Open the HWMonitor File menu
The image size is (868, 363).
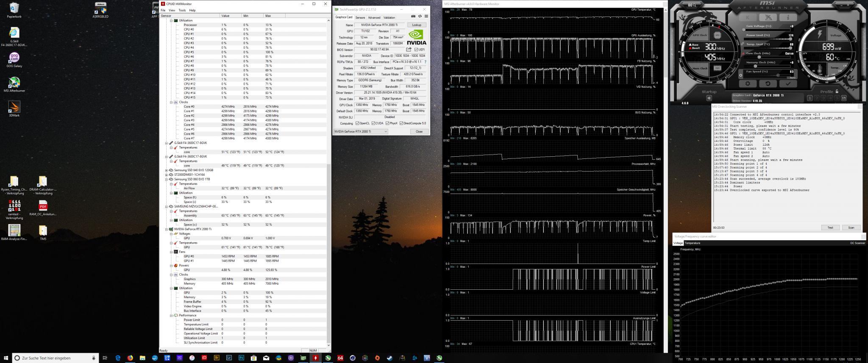click(163, 10)
